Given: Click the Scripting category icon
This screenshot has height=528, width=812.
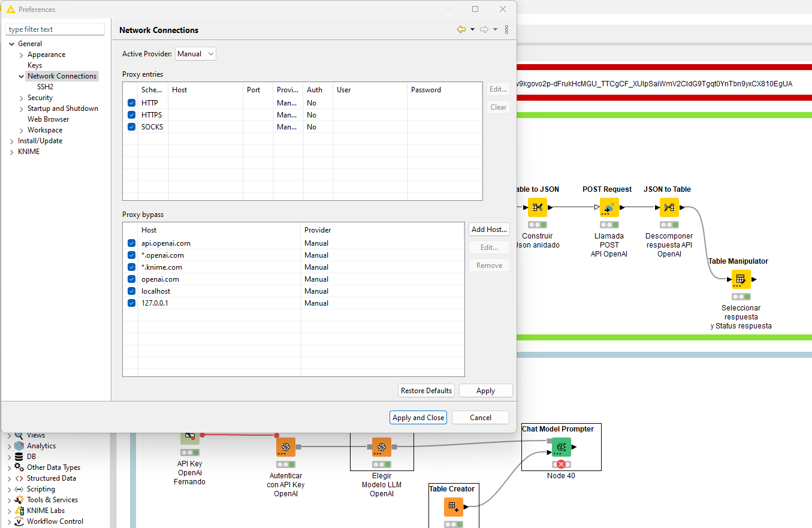Looking at the screenshot, I should pos(19,489).
